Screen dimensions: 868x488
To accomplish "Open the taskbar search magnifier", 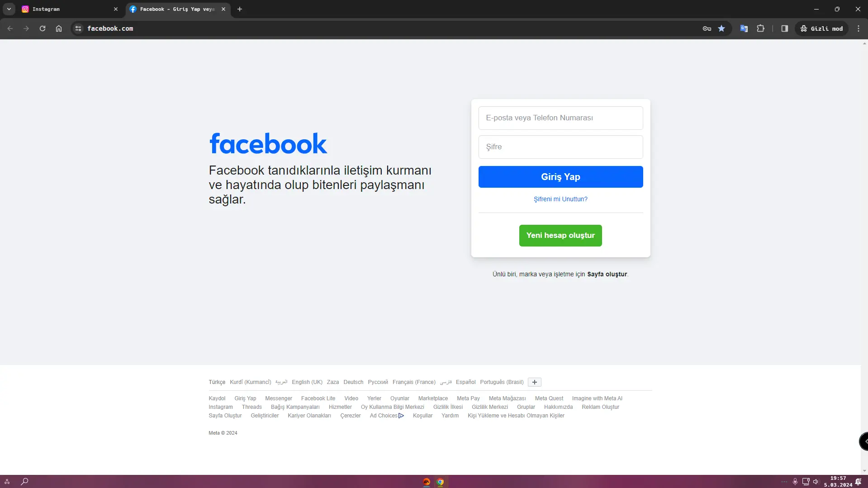I will click(x=24, y=482).
